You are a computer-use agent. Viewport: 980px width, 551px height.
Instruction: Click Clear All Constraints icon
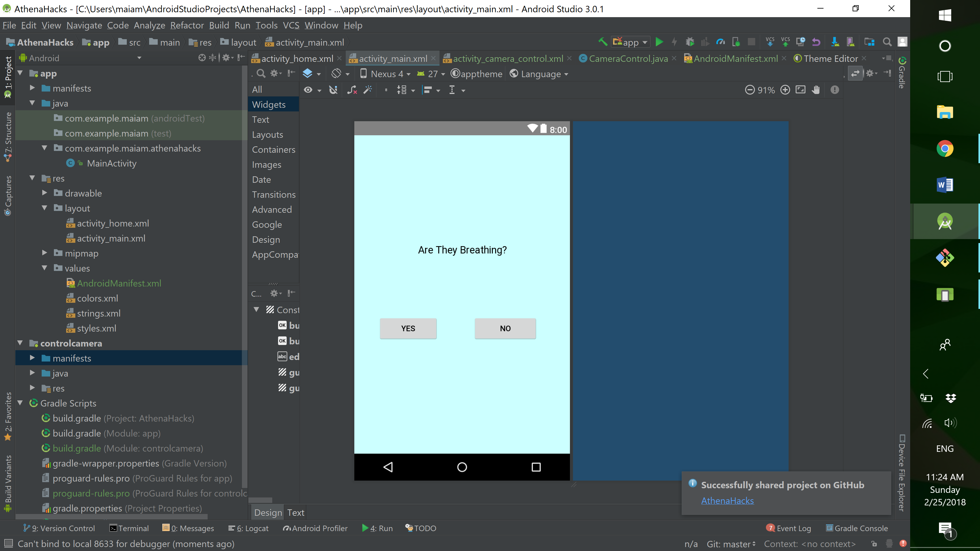(352, 90)
